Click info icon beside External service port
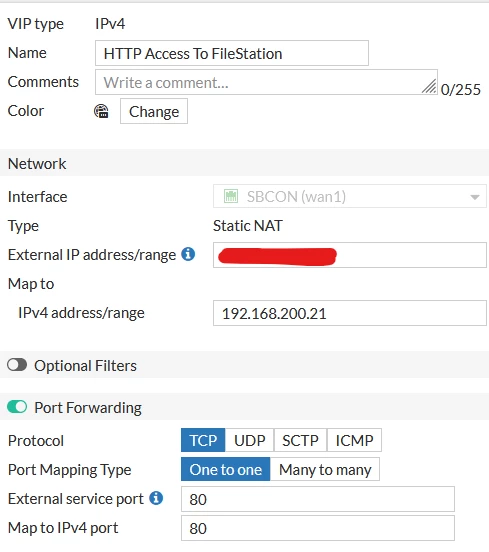This screenshot has height=552, width=489. pos(156,498)
